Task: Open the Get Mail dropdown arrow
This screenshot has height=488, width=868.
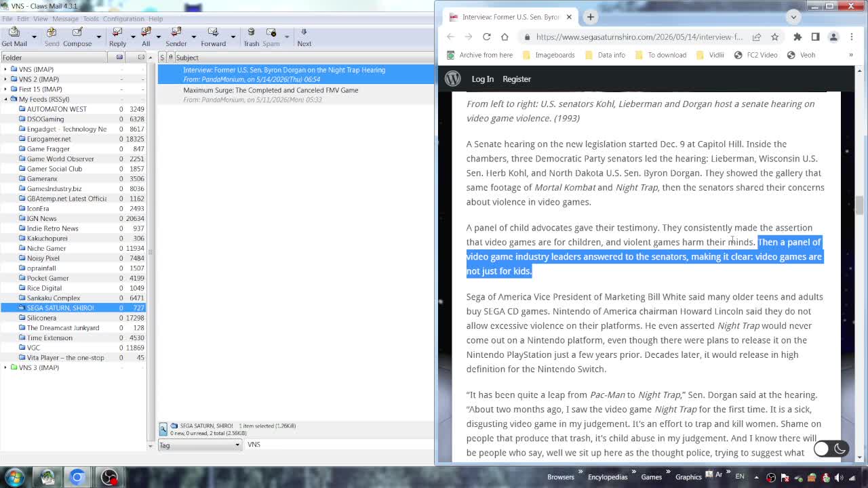Action: [35, 37]
